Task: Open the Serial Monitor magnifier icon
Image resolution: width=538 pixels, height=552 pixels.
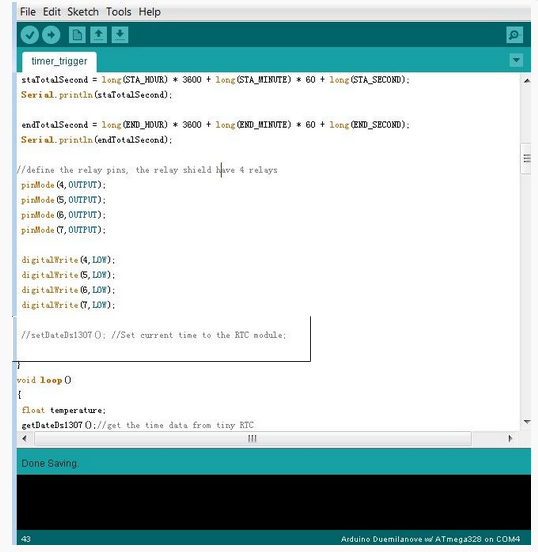Action: (x=514, y=35)
